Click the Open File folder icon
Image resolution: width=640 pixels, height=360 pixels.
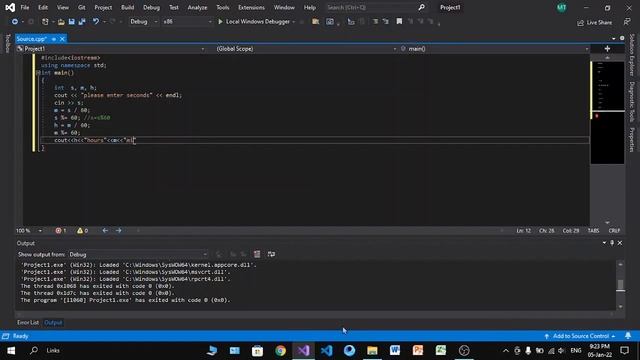pyautogui.click(x=61, y=22)
